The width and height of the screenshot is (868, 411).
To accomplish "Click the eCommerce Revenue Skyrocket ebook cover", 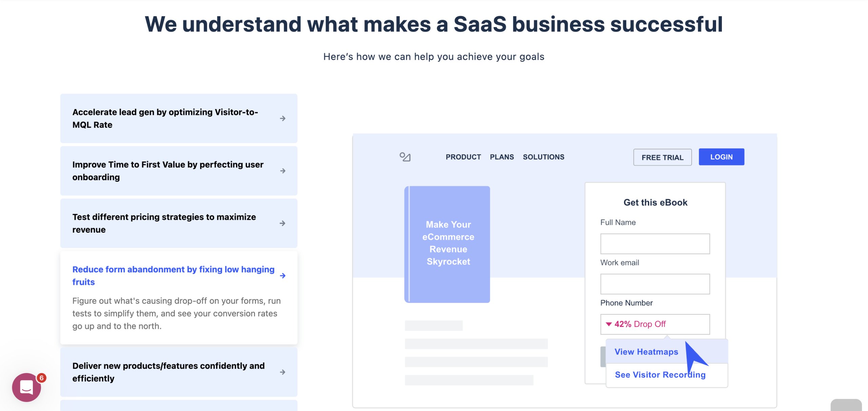I will [x=447, y=243].
